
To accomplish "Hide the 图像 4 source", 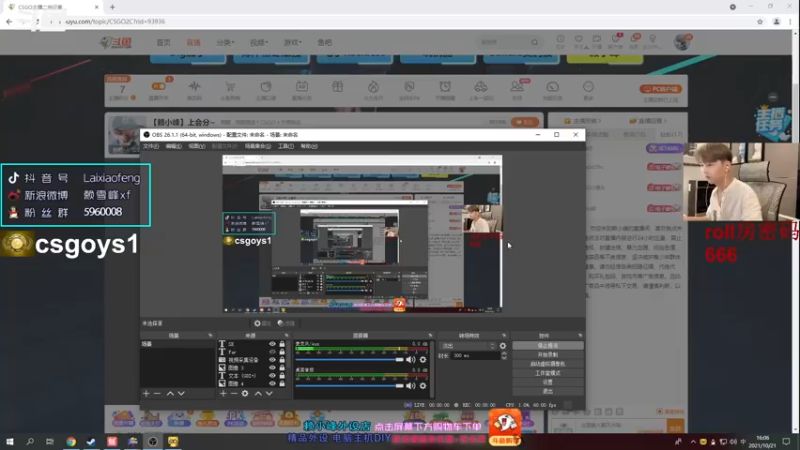I will (272, 384).
